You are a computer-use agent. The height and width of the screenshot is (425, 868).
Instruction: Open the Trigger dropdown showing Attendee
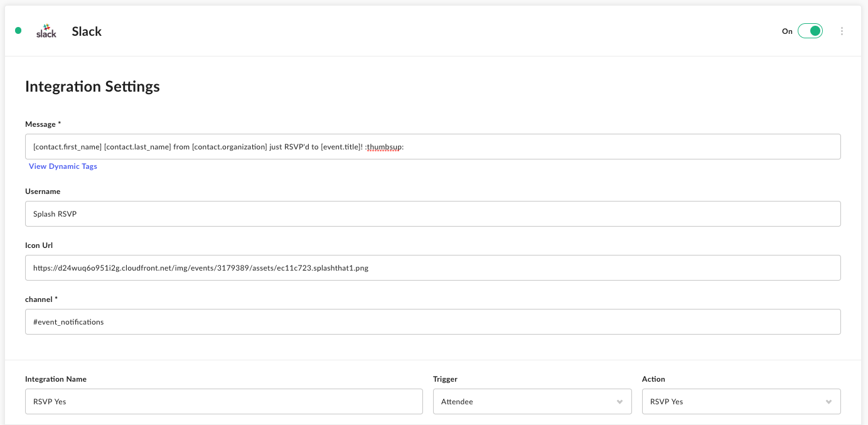pos(532,401)
